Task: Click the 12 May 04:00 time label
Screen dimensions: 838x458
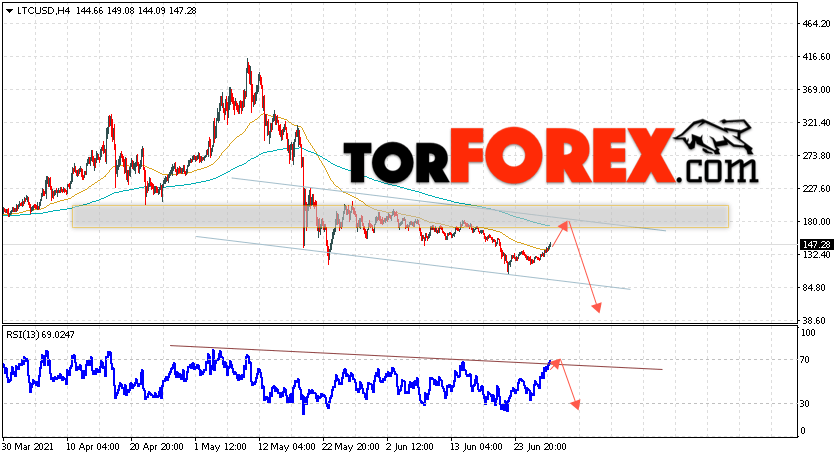Action: click(285, 447)
